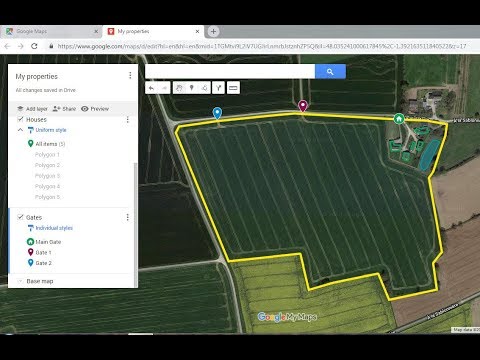The image size is (480, 360).
Task: Select Polygon 4 in Houses layer
Action: point(47,186)
